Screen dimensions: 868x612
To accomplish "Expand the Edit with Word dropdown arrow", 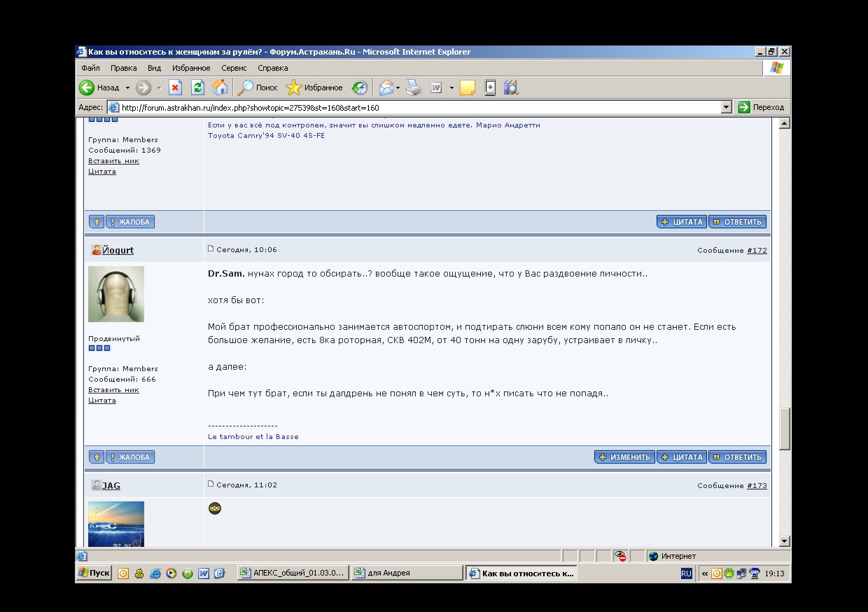I will tap(451, 88).
